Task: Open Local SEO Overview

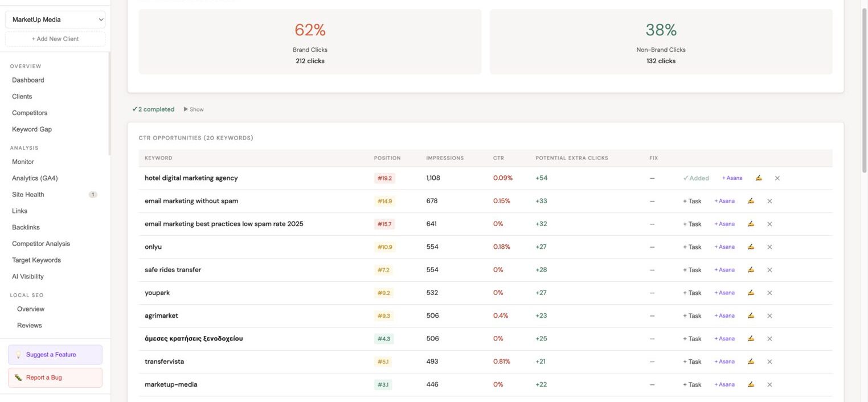Action: pyautogui.click(x=31, y=309)
